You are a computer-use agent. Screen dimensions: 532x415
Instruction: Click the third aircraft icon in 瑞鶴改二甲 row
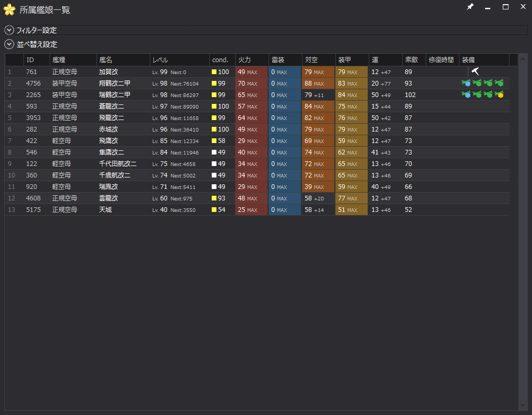pos(488,94)
